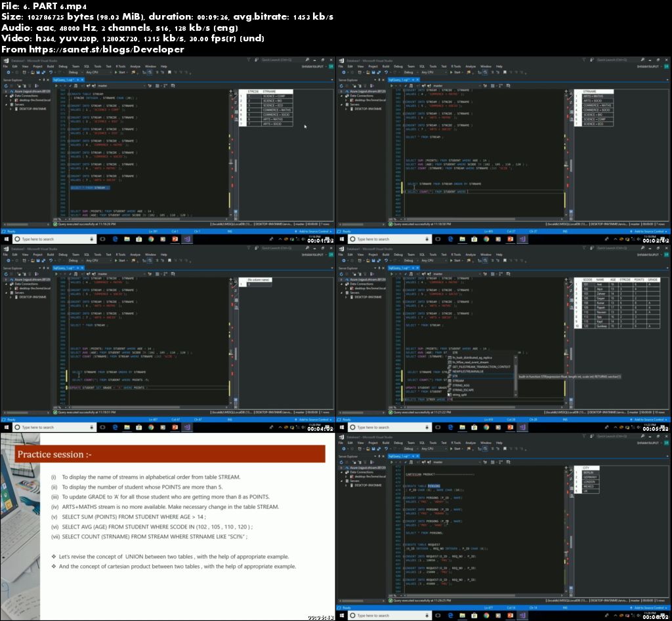Image resolution: width=672 pixels, height=621 pixels.
Task: Open Debug configuration dropdown in 00:01:22 frame
Action: coord(75,72)
